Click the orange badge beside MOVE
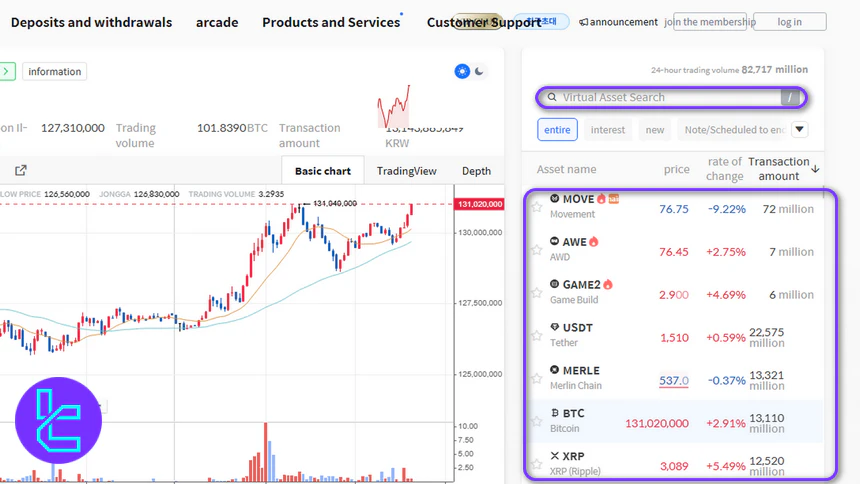The image size is (860, 484). pyautogui.click(x=614, y=199)
